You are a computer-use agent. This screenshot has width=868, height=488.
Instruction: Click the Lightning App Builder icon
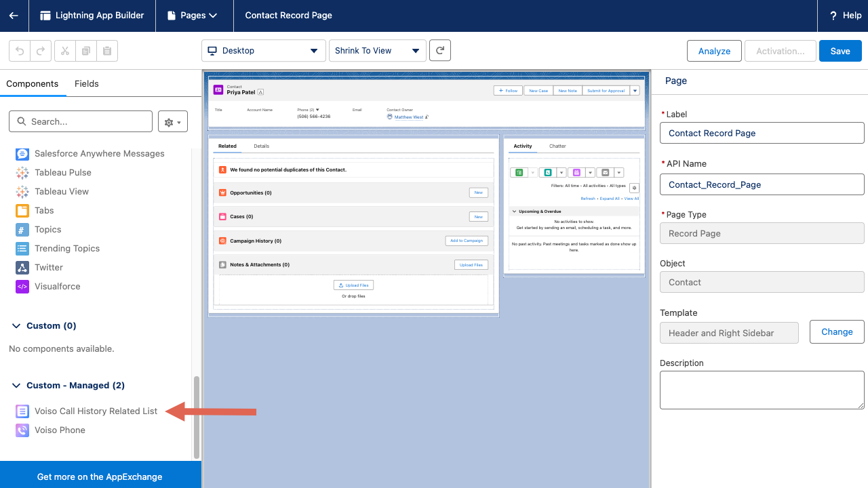click(x=45, y=16)
